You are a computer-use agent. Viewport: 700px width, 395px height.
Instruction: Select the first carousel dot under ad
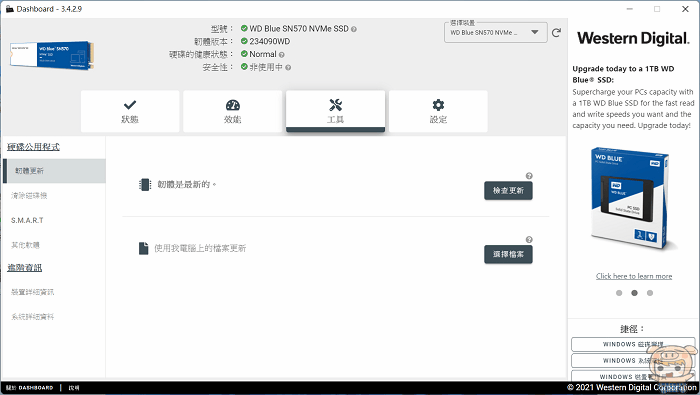click(x=619, y=293)
